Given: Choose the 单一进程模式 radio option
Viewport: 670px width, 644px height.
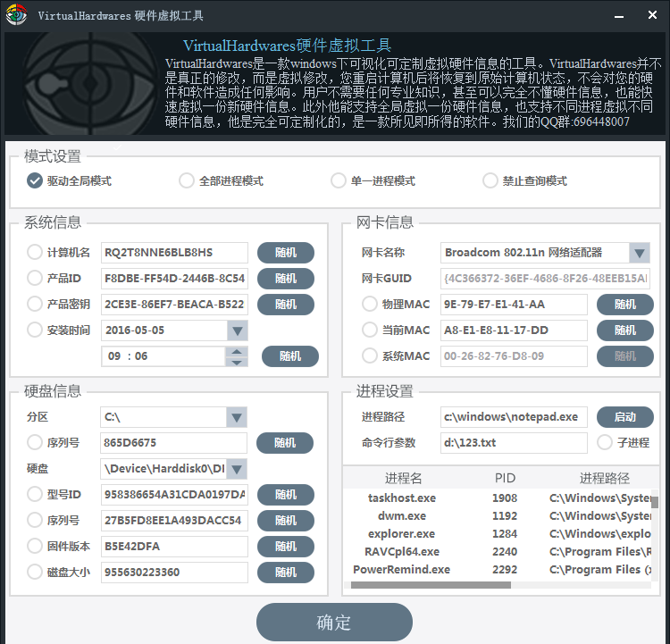Looking at the screenshot, I should pyautogui.click(x=339, y=180).
